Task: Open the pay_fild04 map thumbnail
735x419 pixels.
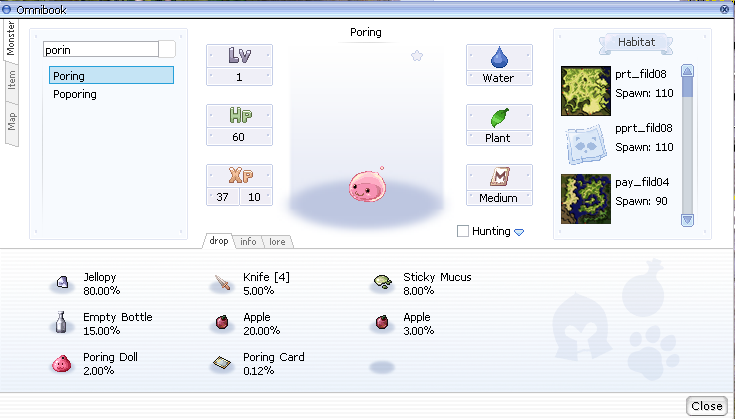Action: (x=586, y=199)
